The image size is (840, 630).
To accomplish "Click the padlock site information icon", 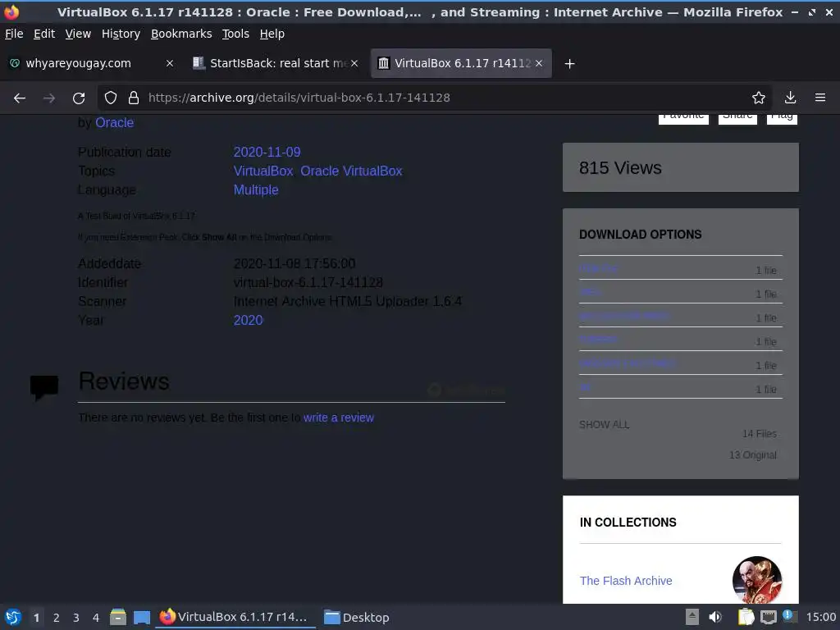I will [x=134, y=98].
